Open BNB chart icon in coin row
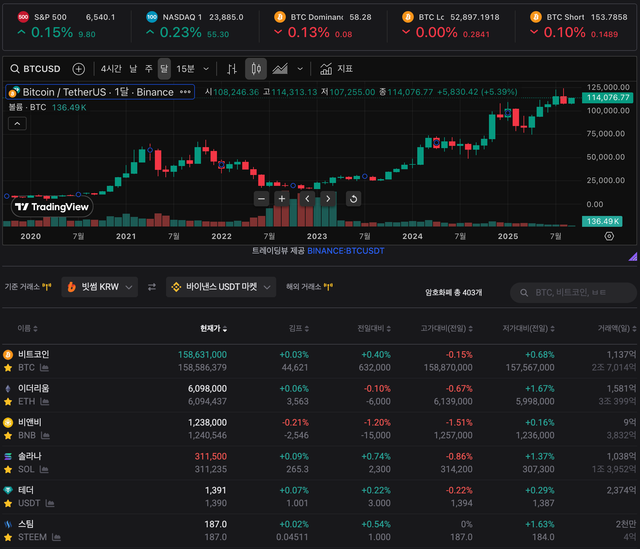This screenshot has width=640, height=549. click(45, 436)
